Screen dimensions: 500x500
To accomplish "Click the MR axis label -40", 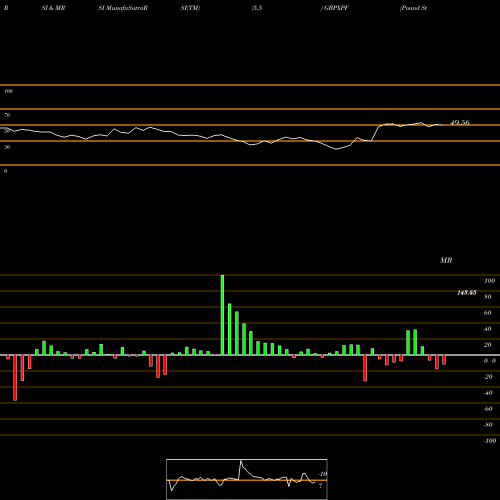I will coord(488,393).
